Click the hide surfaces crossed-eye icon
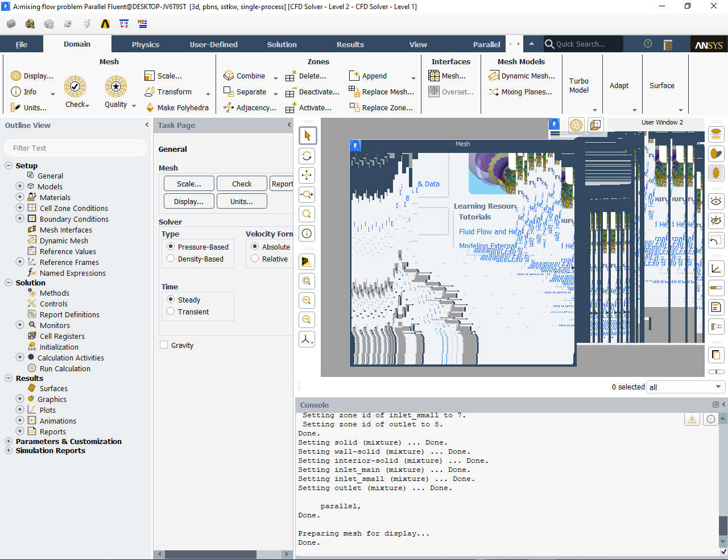728x560 pixels. pyautogui.click(x=716, y=221)
